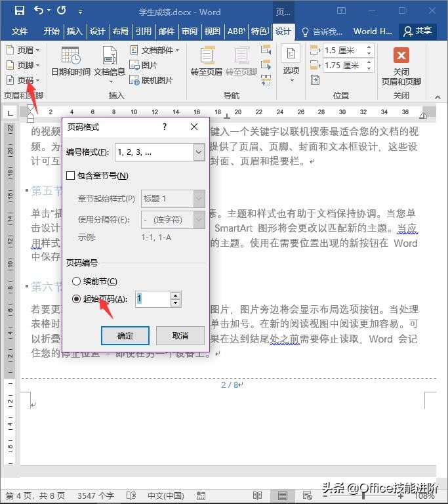Image resolution: width=448 pixels, height=504 pixels.
Task: Switch to the 布局 ribbon tab
Action: click(121, 31)
